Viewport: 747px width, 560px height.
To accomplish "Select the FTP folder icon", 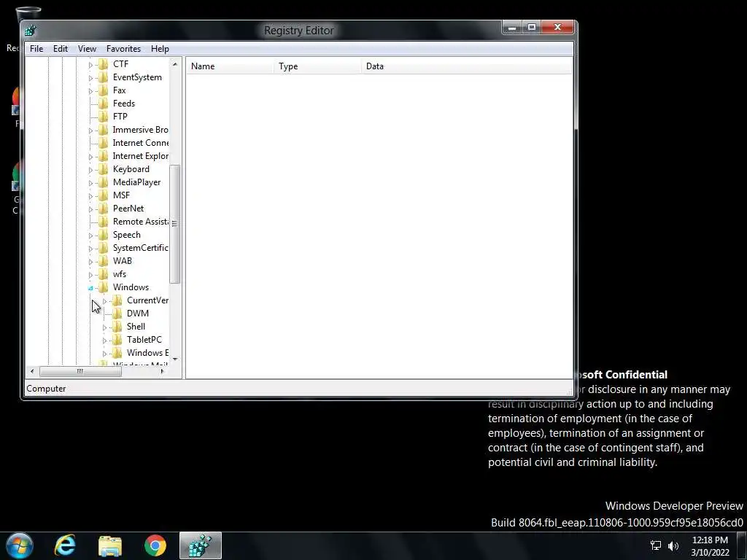I will pyautogui.click(x=103, y=116).
